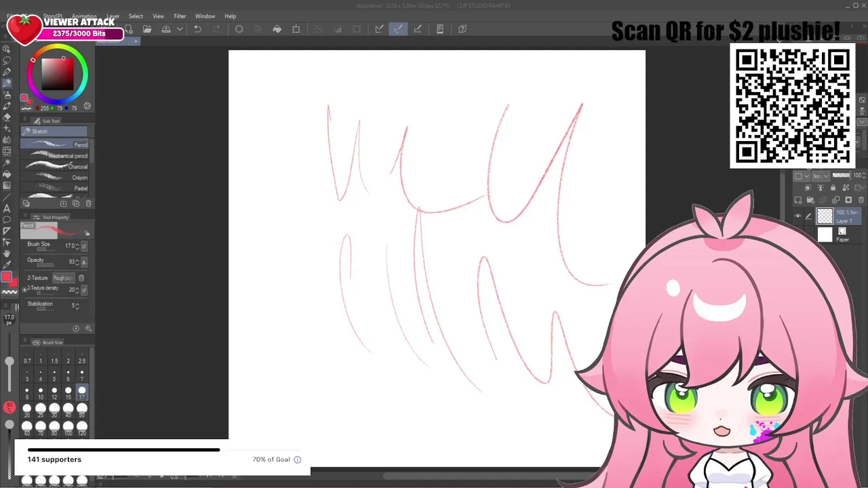Toggle the Pencil tool property lock
The image size is (868, 488).
tap(87, 233)
